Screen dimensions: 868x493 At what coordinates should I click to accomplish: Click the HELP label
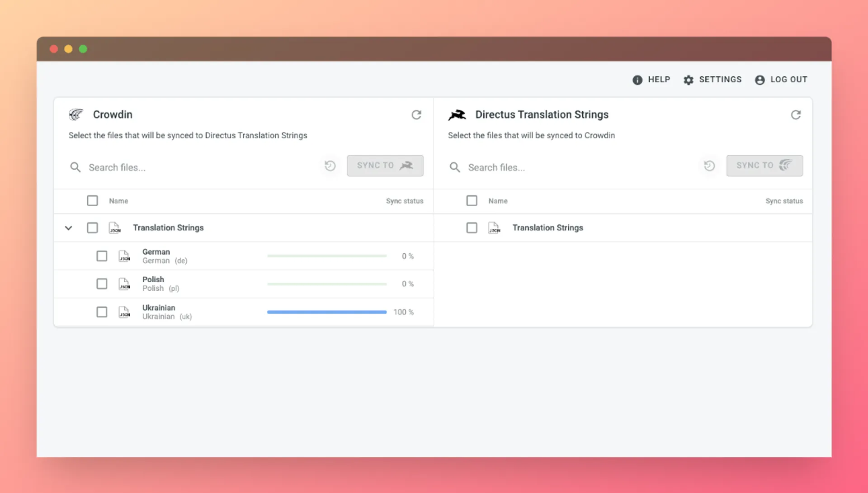[x=659, y=80]
